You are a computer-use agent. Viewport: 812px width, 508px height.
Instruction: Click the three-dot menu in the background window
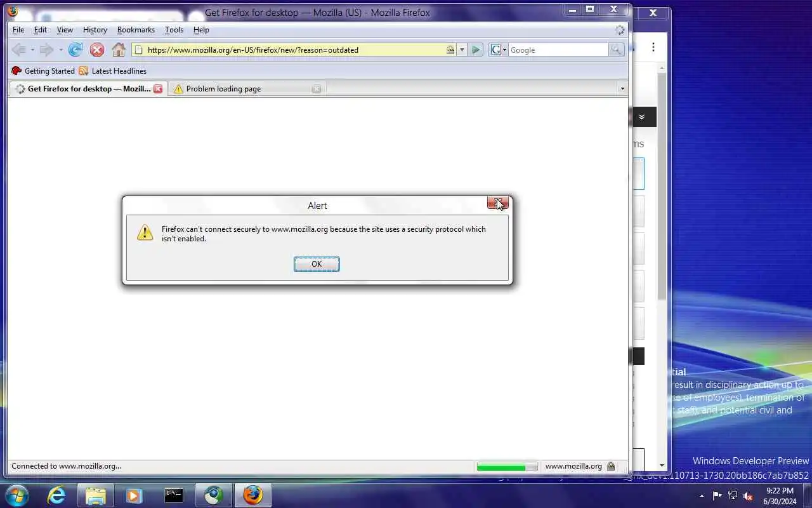point(653,47)
